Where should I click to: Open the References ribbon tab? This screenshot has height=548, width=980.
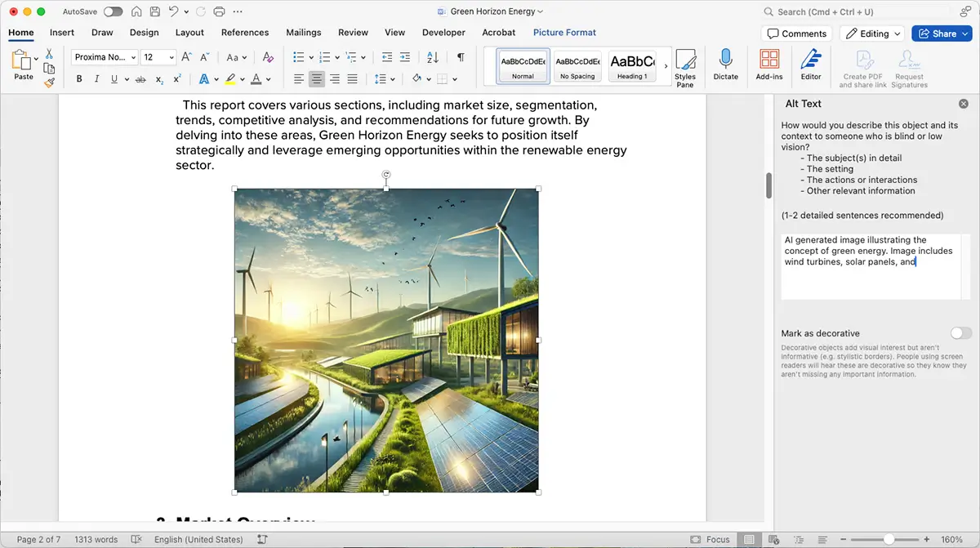click(245, 32)
